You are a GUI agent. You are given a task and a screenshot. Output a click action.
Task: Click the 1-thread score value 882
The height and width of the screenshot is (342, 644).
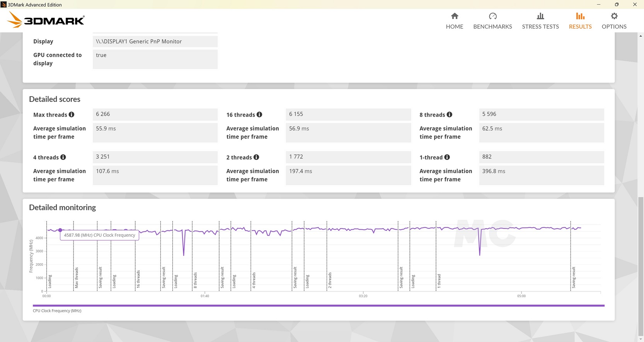[x=541, y=157]
